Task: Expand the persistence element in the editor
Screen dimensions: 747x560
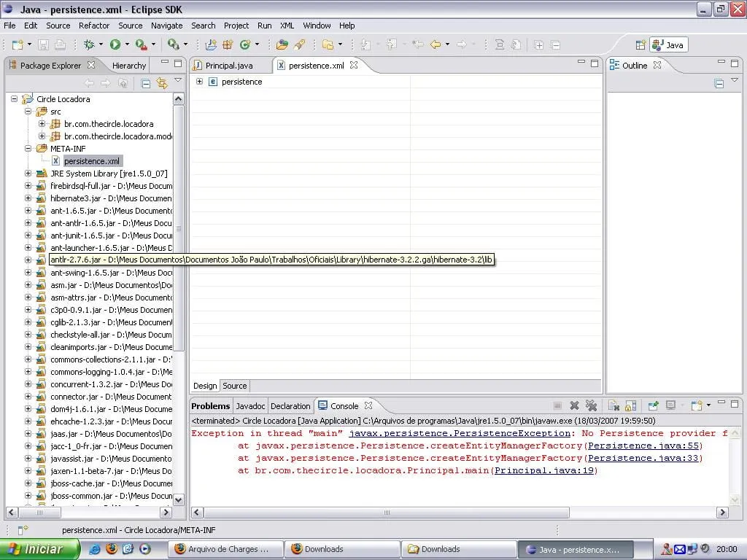Action: coord(199,82)
